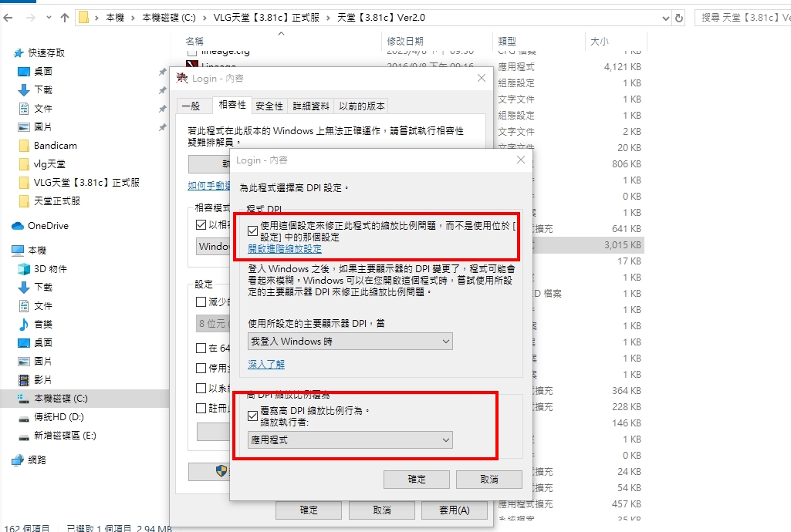Toggle compatibility mode checkbox 以相容模式

(201, 224)
